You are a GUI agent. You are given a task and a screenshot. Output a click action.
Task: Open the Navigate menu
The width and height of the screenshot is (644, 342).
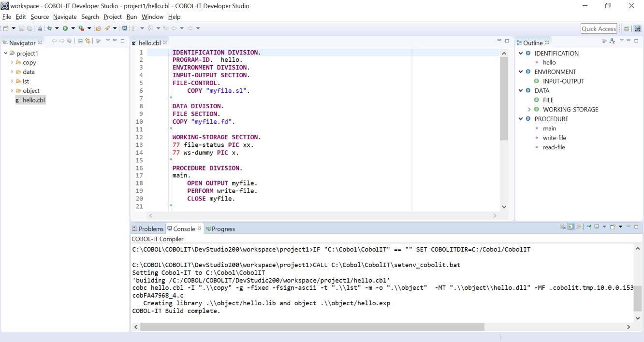coord(65,16)
